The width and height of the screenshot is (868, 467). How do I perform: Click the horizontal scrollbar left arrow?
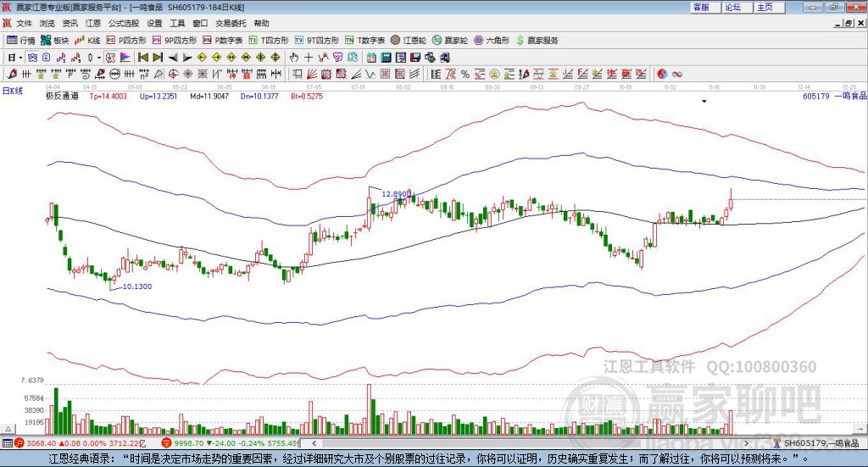point(314,443)
